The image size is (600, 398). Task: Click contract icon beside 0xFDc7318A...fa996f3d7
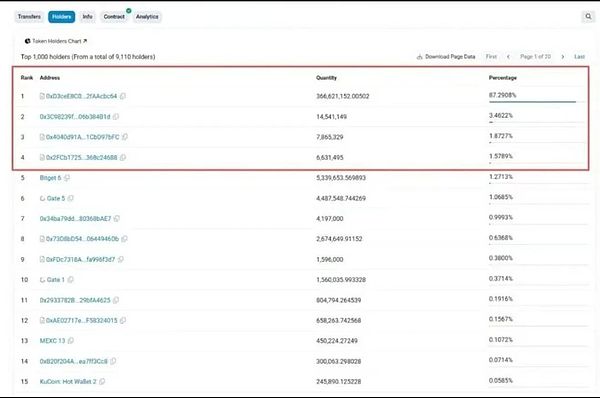tap(42, 259)
